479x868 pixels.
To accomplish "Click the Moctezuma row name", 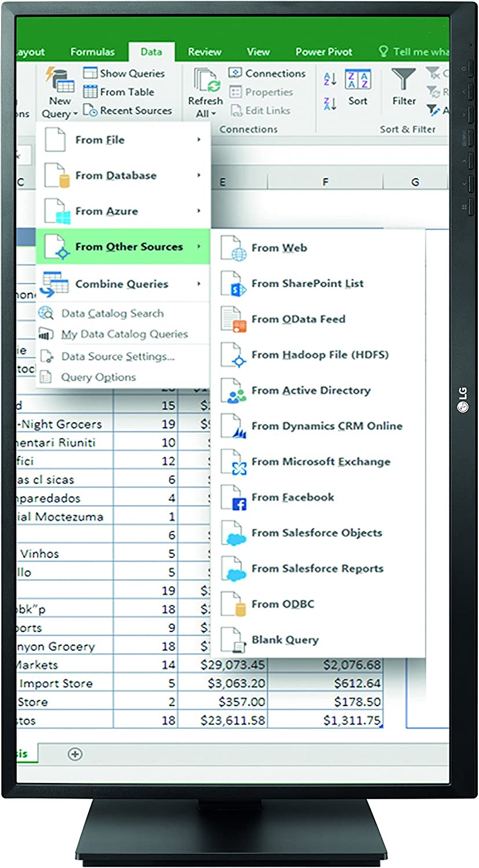I will [x=60, y=517].
